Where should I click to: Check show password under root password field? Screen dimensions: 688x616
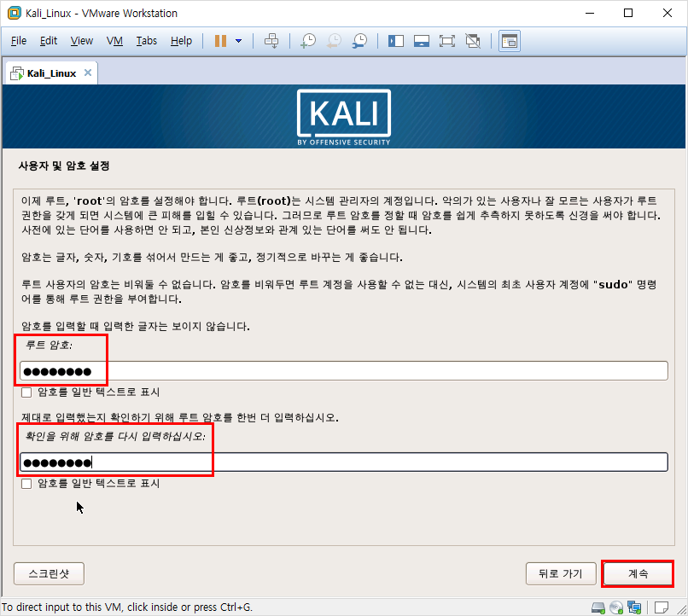[26, 392]
